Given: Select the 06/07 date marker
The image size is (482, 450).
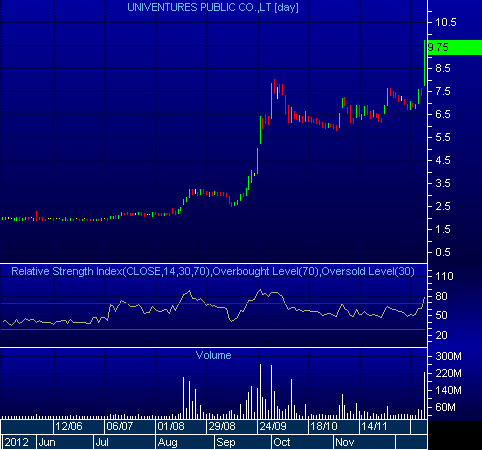Looking at the screenshot, I should pos(120,426).
